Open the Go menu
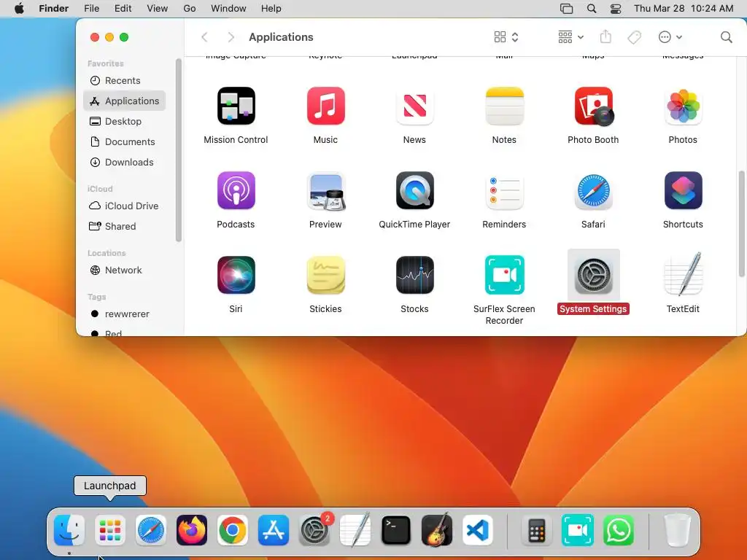 [190, 9]
